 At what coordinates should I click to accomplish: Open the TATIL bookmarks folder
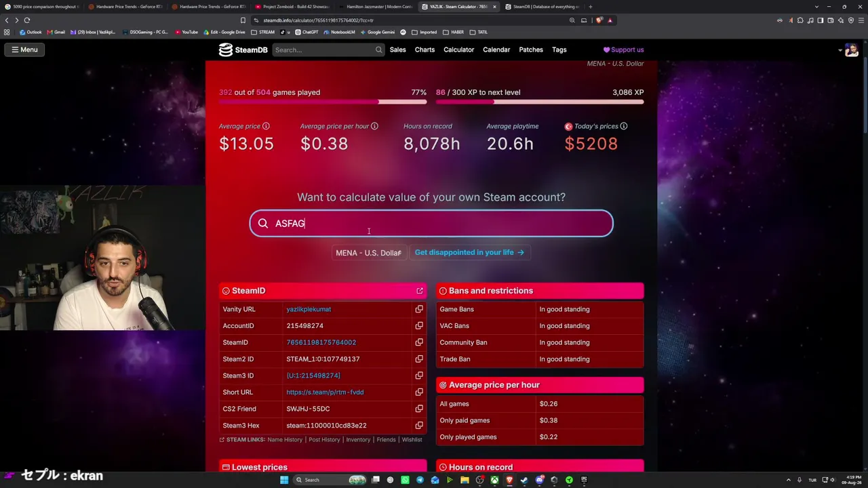point(479,32)
